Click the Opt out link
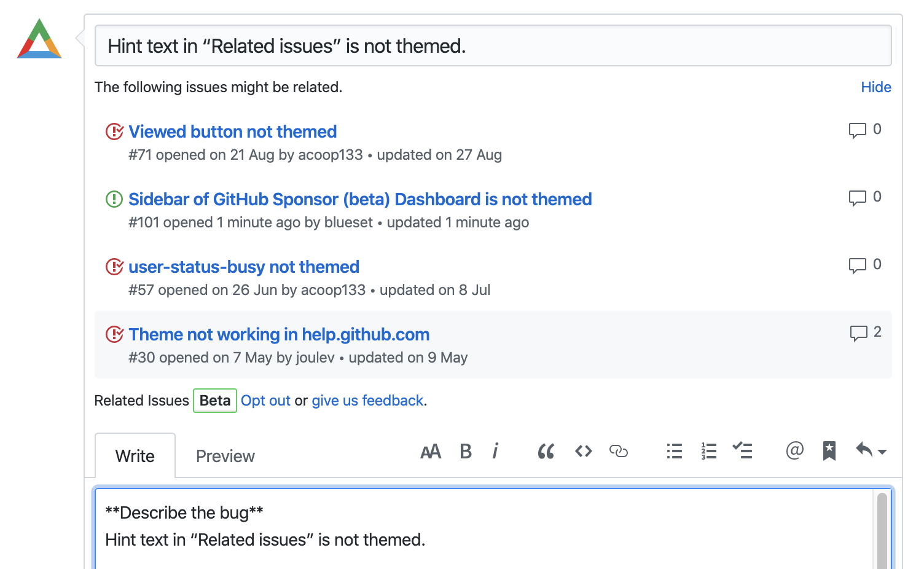Screen dimensions: 924x569 (x=265, y=401)
